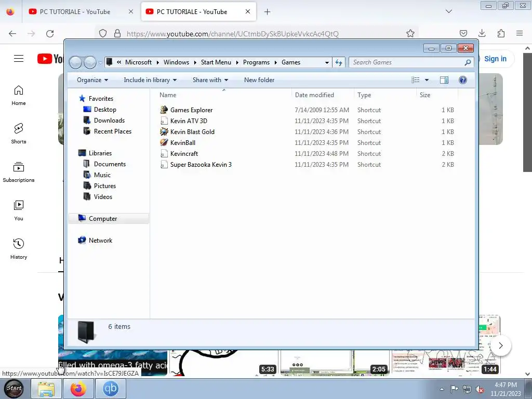The height and width of the screenshot is (399, 532).
Task: Click the search magnifier in Explorer
Action: (x=468, y=62)
